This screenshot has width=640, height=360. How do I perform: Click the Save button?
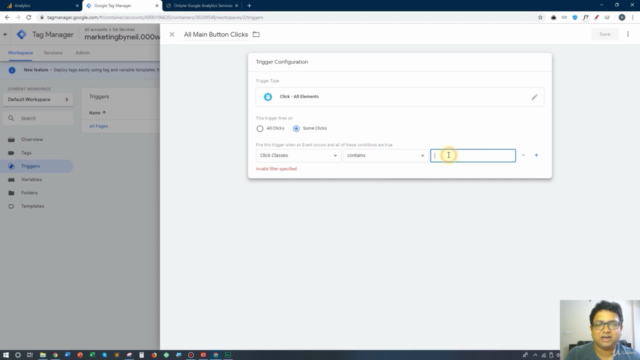coord(604,34)
